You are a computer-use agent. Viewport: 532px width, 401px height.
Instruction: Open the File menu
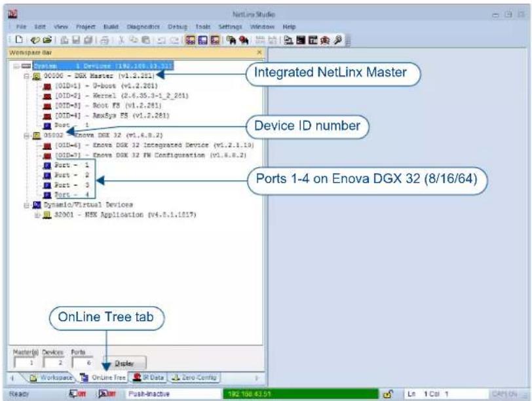21,26
